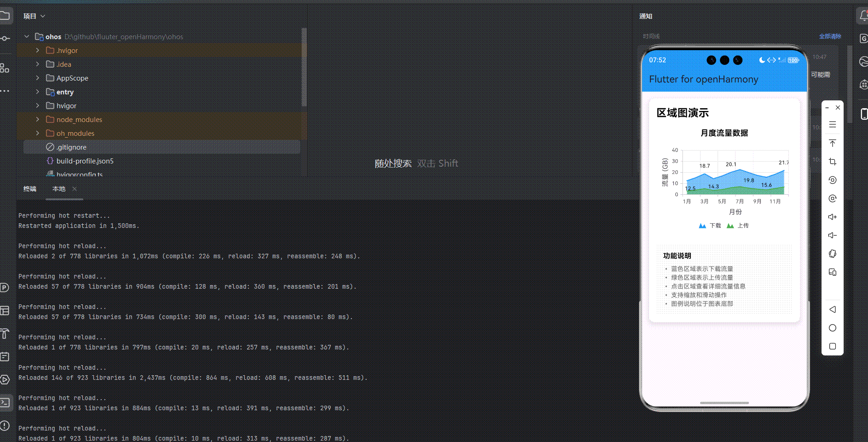Close the 本地 terminal tab
The height and width of the screenshot is (442, 868).
[x=75, y=189]
